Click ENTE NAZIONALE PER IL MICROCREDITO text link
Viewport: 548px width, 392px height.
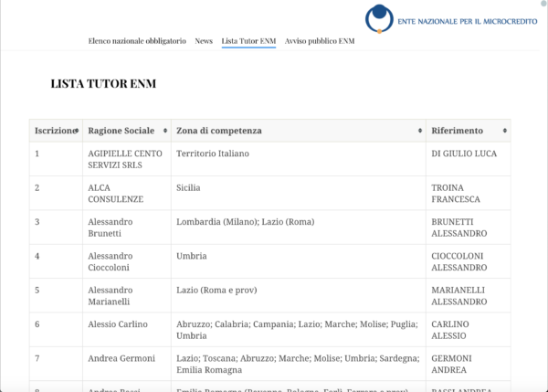click(468, 21)
